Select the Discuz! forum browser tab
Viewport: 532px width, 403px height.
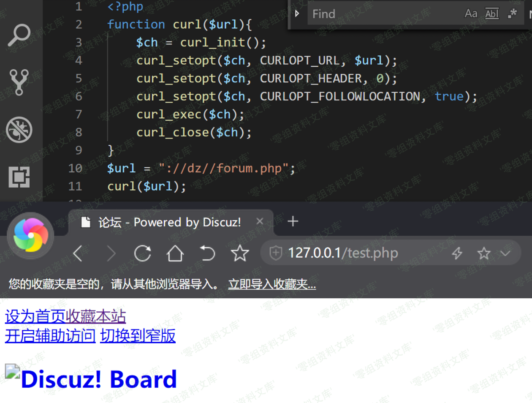point(169,222)
